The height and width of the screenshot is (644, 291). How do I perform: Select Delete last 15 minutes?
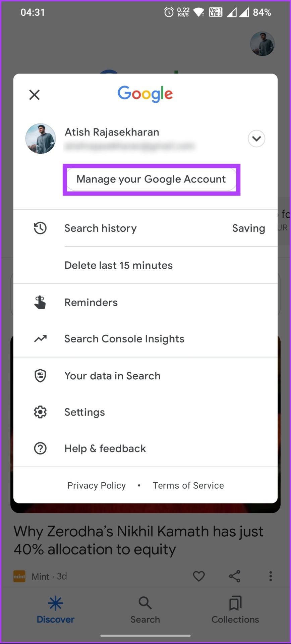(119, 265)
